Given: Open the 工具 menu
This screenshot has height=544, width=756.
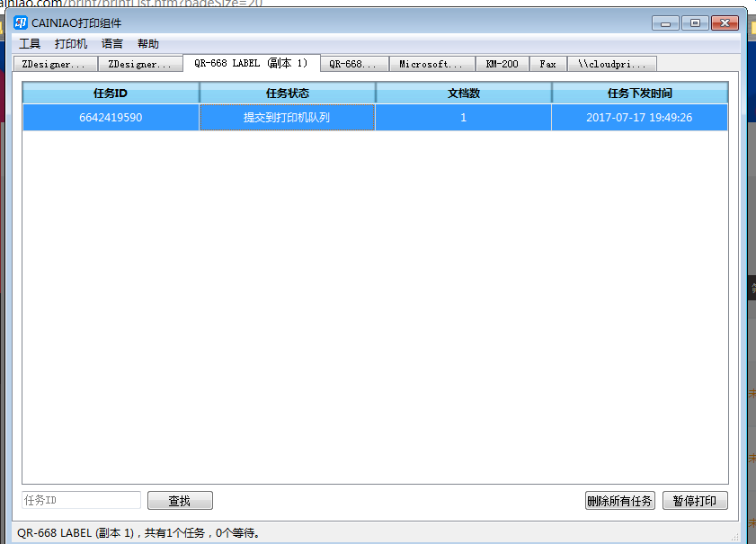Looking at the screenshot, I should (30, 44).
